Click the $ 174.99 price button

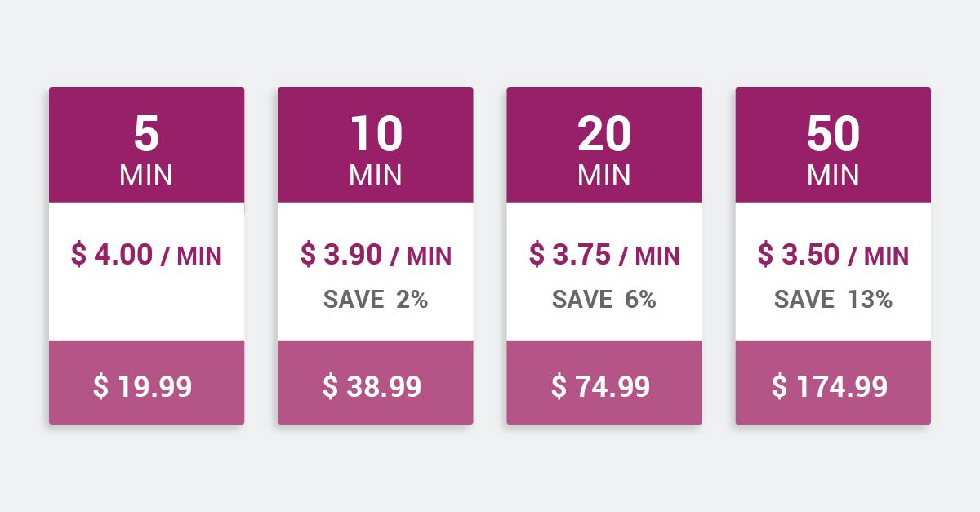(833, 382)
